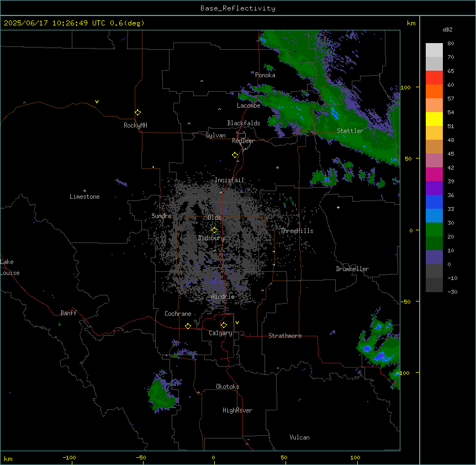Select the dark orange 60 dBZ legend swatch
This screenshot has width=476, height=465.
tap(434, 91)
